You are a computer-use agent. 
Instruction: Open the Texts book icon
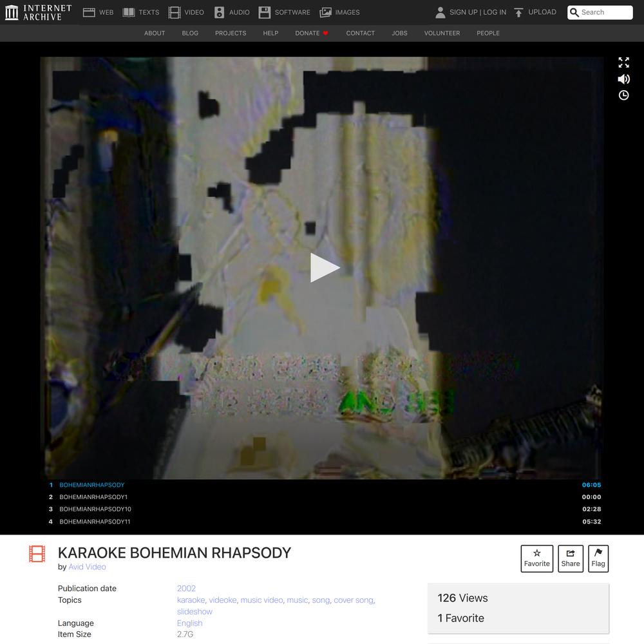[x=129, y=12]
